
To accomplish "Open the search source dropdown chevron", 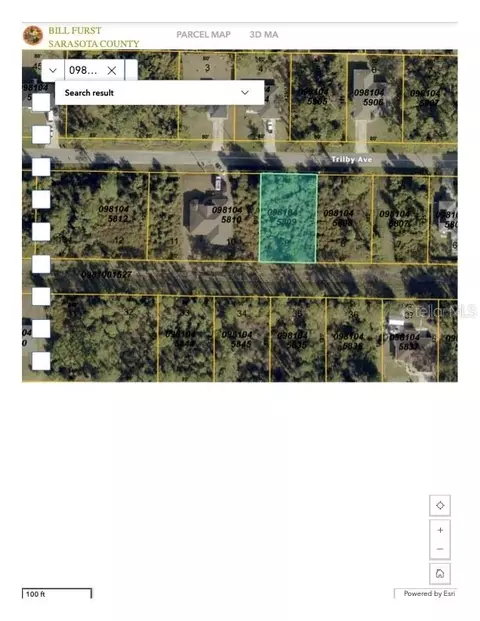I will point(53,70).
